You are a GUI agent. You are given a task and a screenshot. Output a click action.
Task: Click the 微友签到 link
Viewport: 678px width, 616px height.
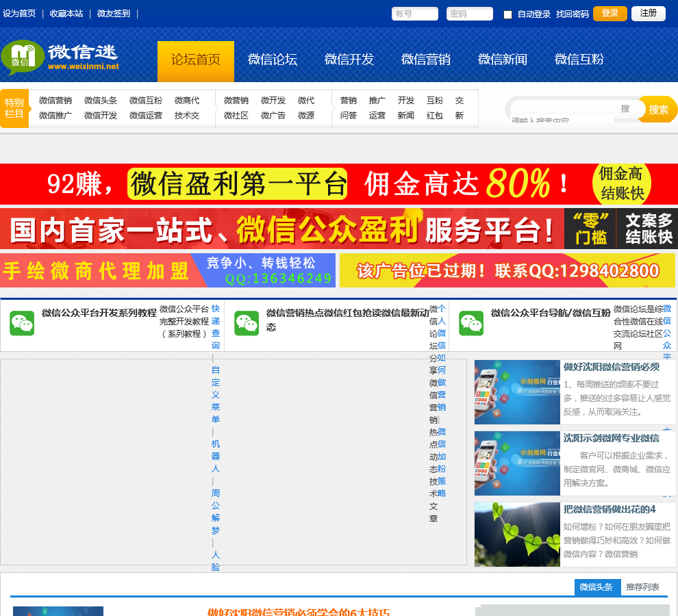coord(113,14)
